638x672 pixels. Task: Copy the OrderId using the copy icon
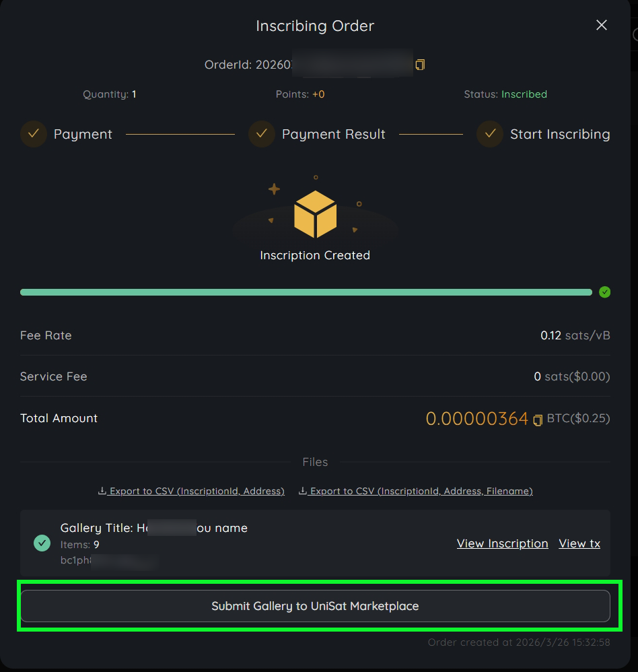420,65
